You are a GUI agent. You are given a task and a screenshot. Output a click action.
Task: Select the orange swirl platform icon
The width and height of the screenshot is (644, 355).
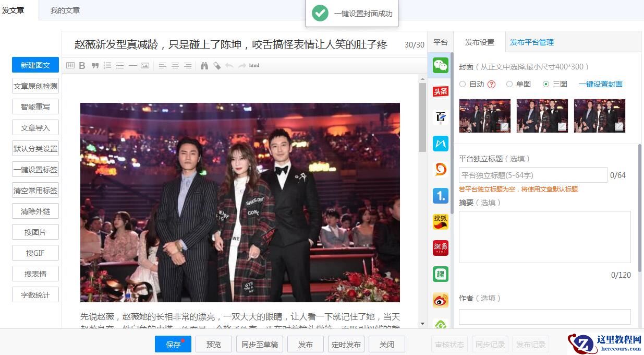click(x=441, y=170)
